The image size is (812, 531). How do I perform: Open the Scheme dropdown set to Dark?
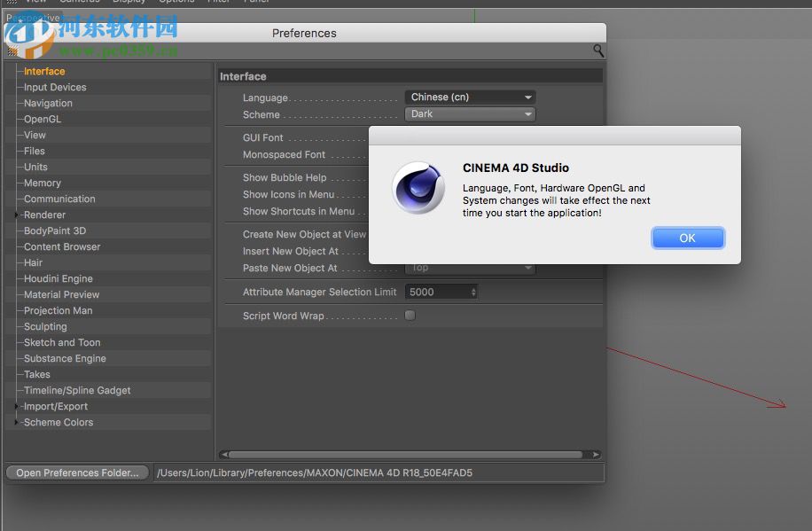point(470,114)
